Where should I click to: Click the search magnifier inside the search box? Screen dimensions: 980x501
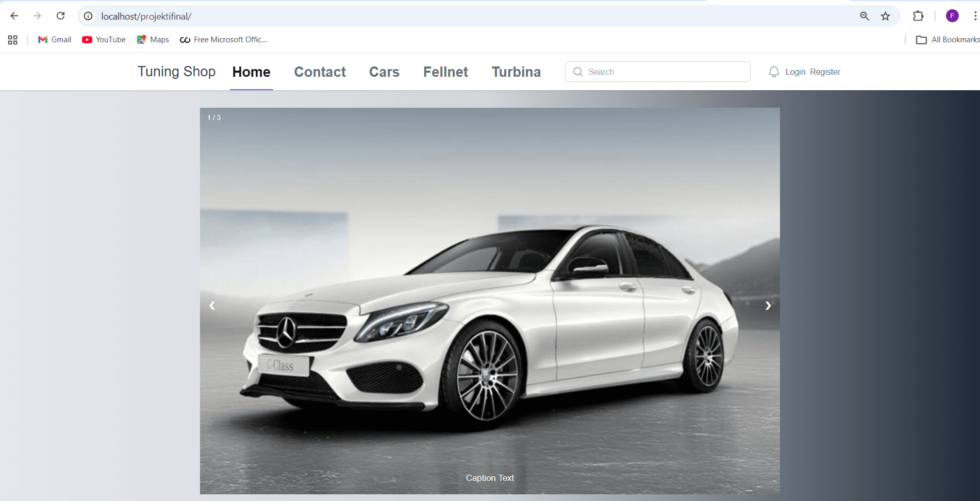coord(578,72)
